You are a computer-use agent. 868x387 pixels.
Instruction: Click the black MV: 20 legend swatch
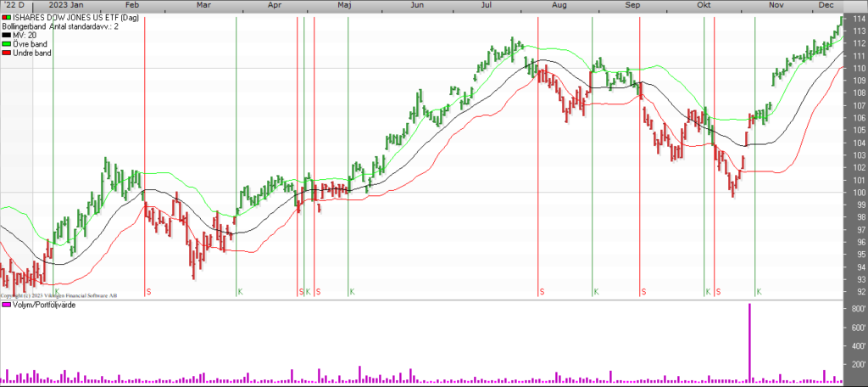[x=7, y=35]
